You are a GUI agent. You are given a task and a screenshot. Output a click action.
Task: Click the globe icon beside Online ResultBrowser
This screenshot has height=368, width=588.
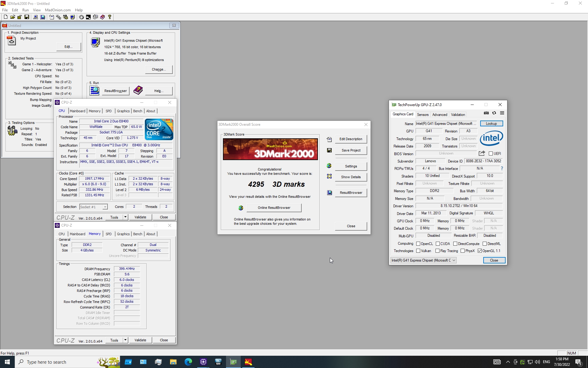tap(241, 208)
